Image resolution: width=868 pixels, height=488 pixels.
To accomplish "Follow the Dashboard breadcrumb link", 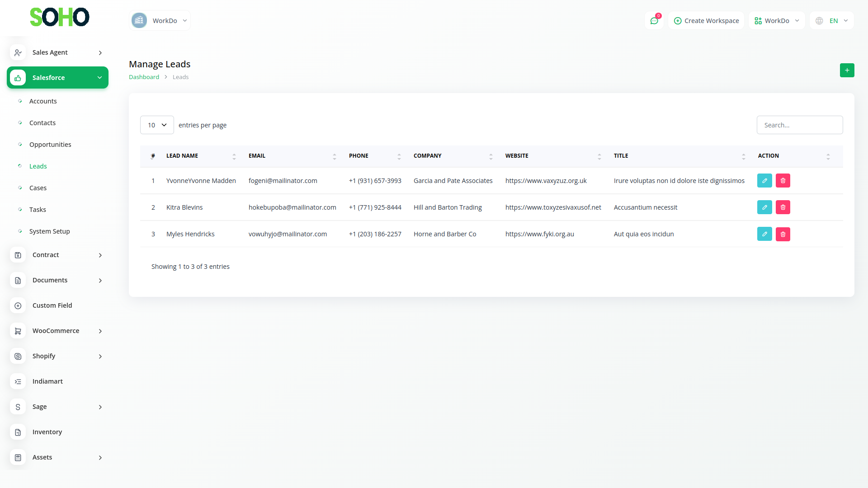I will tap(144, 77).
